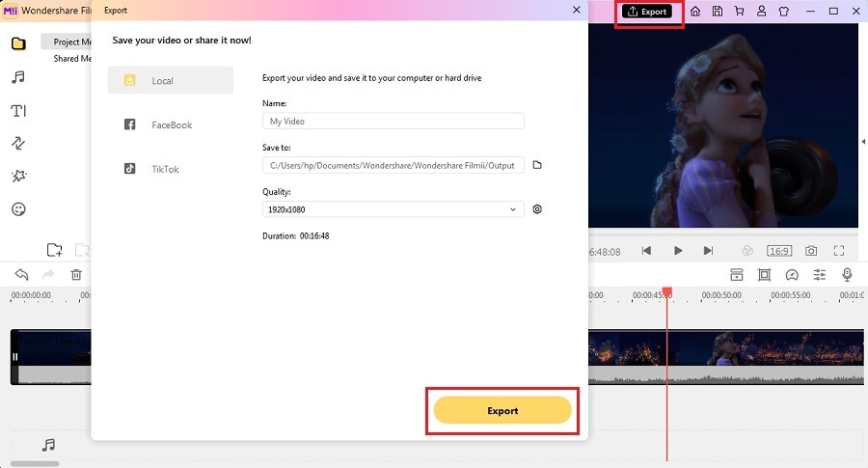This screenshot has height=468, width=868.
Task: Open the Stickers smiley sidebar icon
Action: click(18, 209)
